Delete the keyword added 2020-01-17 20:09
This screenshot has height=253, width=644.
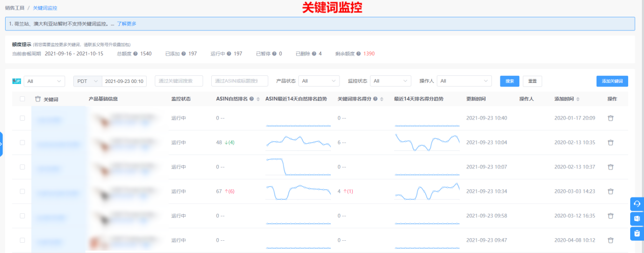[610, 118]
